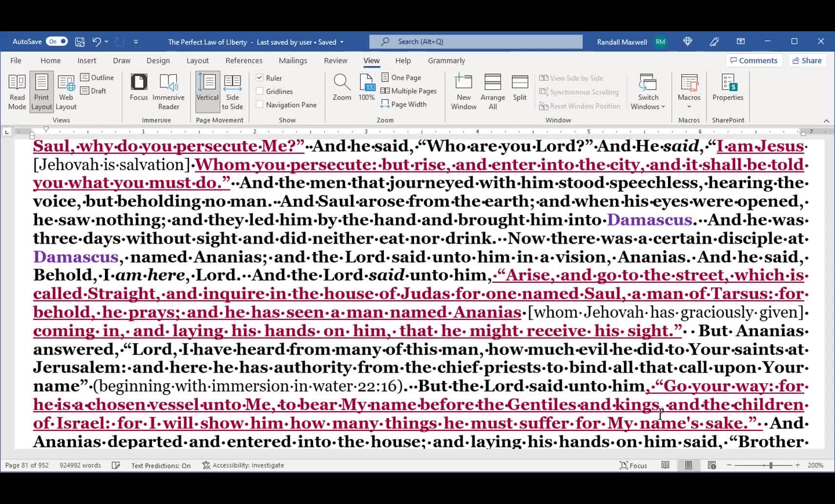This screenshot has width=835, height=504.
Task: Click the zoom out minus button
Action: [729, 465]
